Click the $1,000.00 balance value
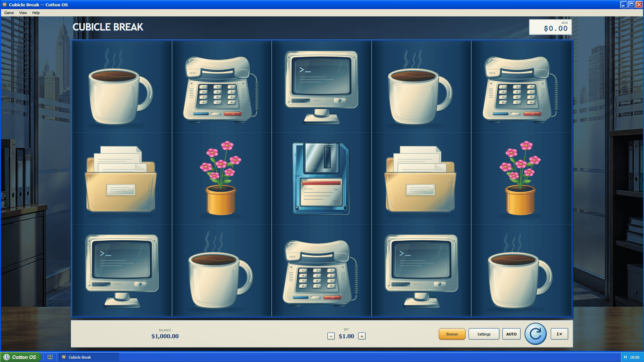 point(165,336)
